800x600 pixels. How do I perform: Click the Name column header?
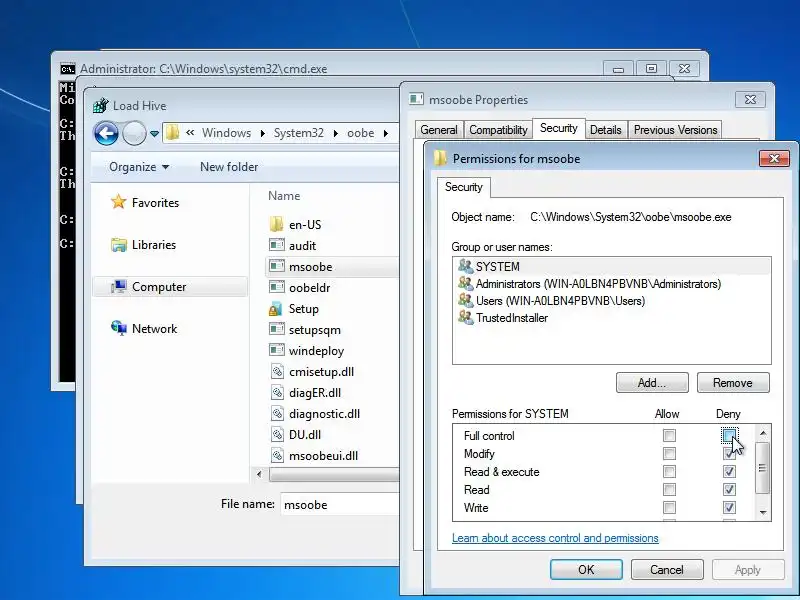[284, 196]
